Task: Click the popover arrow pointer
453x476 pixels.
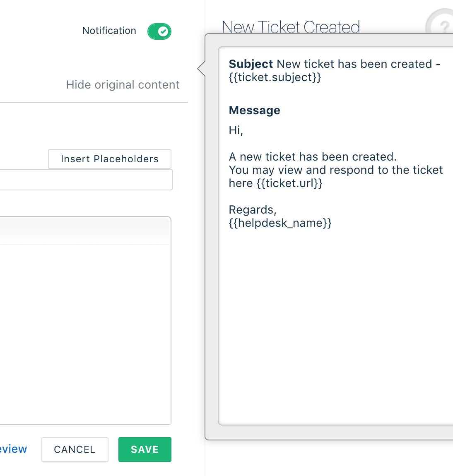Action: coord(201,69)
